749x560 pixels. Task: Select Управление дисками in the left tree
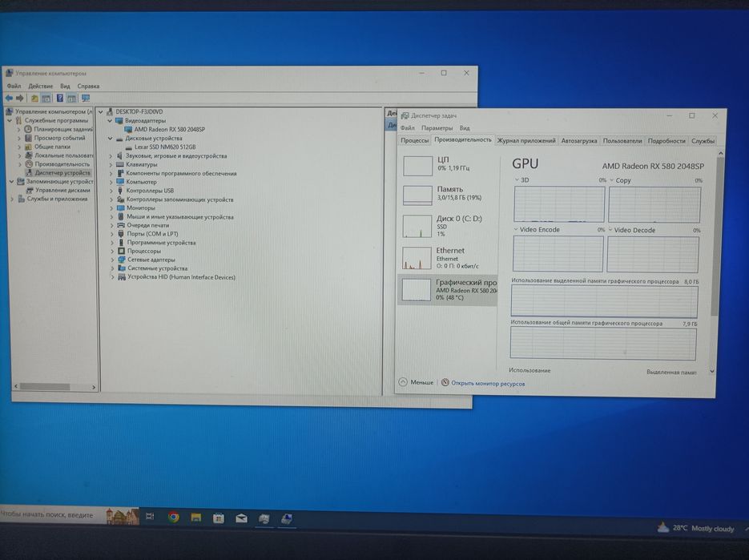[58, 190]
